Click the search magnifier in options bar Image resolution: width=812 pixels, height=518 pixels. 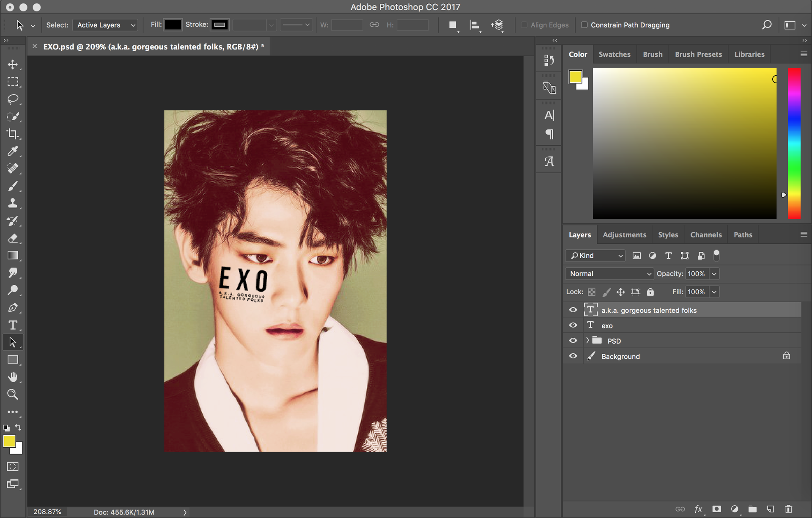766,25
